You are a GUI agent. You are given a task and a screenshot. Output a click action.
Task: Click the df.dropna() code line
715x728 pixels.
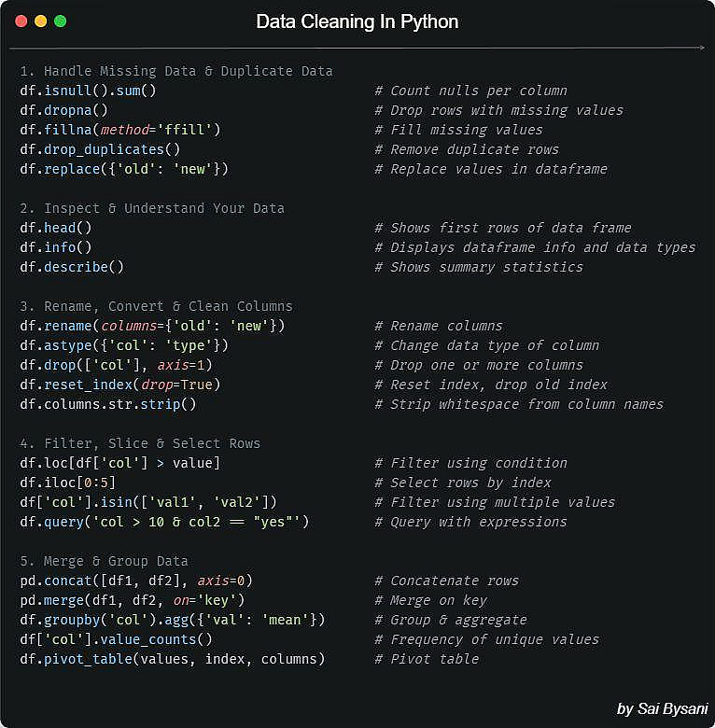[x=63, y=110]
